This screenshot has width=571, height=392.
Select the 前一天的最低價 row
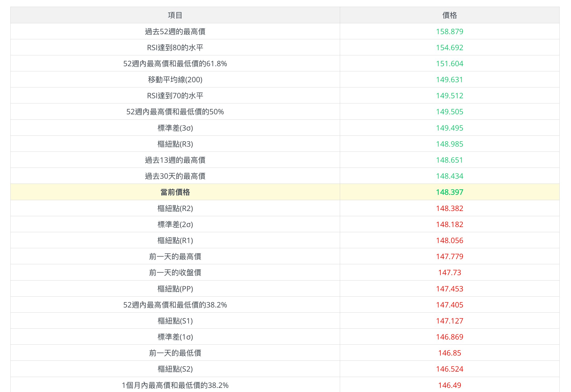coord(175,353)
